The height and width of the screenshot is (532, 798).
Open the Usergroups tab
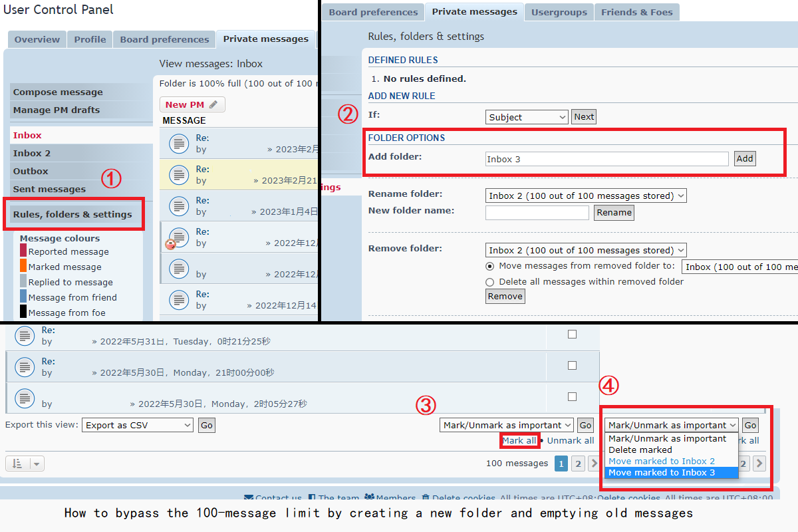coord(559,12)
